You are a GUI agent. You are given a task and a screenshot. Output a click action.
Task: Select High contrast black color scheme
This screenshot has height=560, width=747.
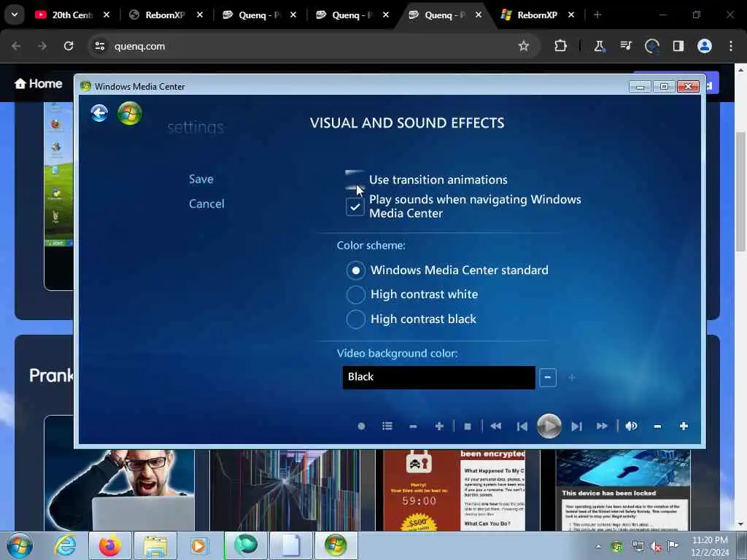coord(356,319)
